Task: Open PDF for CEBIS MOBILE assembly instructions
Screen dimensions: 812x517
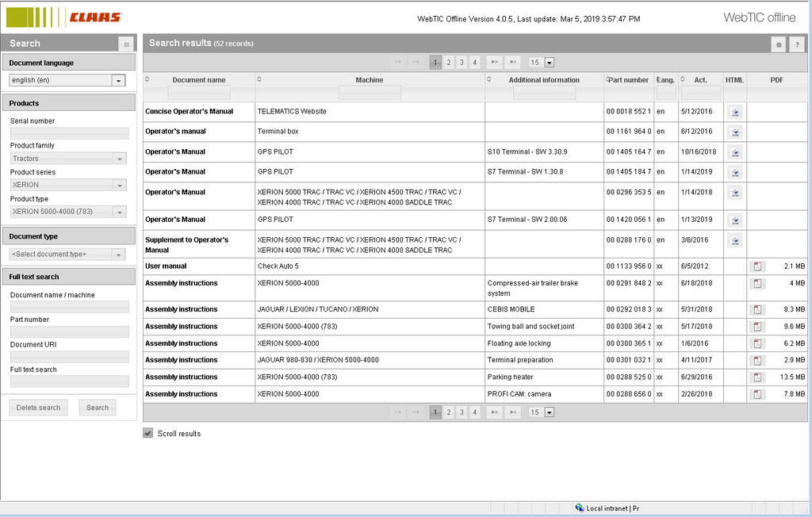Action: click(x=757, y=309)
